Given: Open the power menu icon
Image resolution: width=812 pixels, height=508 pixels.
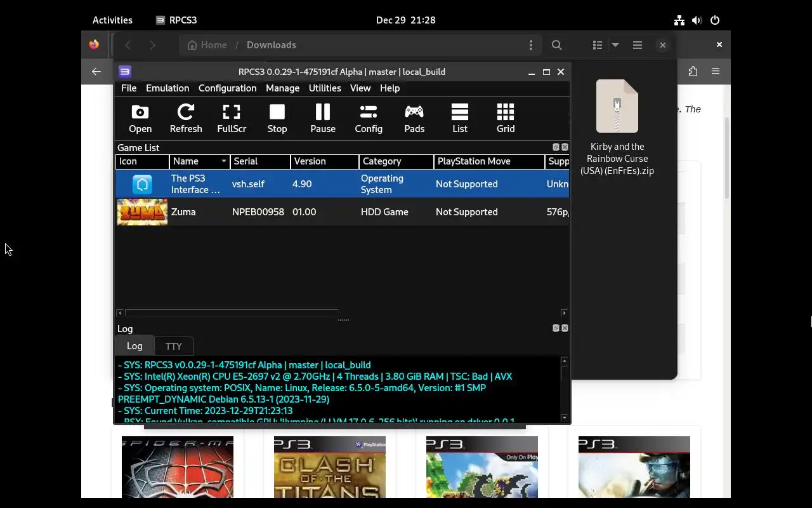Looking at the screenshot, I should pyautogui.click(x=715, y=20).
